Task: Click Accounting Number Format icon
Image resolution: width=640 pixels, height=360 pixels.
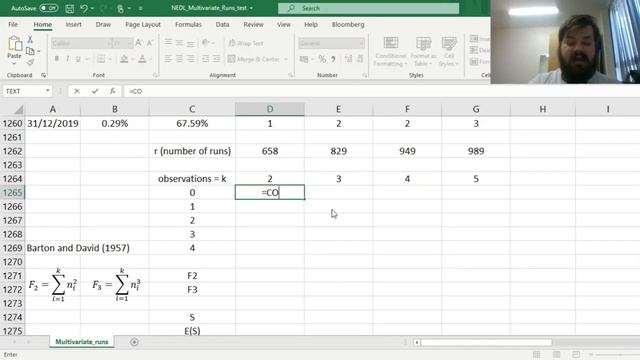Action: [304, 59]
